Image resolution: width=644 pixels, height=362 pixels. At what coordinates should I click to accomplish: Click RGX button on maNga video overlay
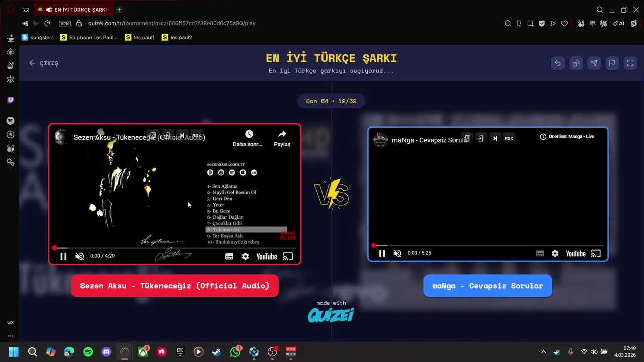(509, 138)
